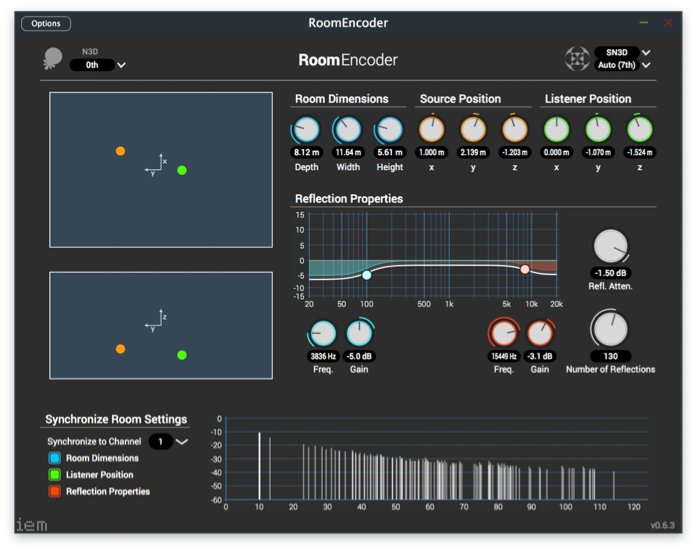Click the green listener dot in side view
697x552 pixels.
pos(182,355)
